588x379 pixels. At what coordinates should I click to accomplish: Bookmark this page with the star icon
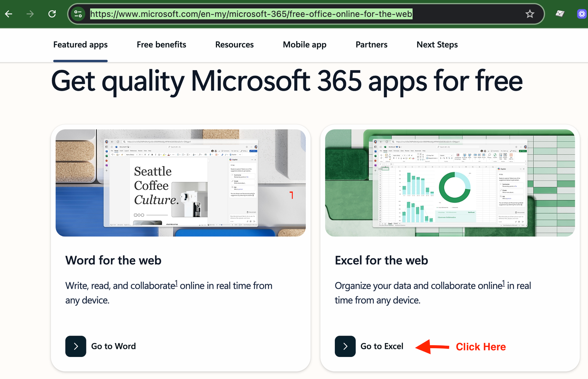(530, 14)
